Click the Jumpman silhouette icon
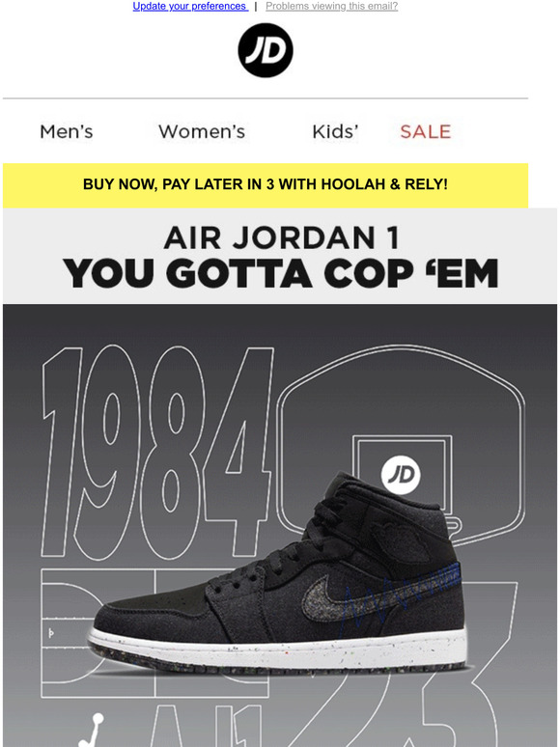This screenshot has height=747, width=560. click(x=92, y=731)
